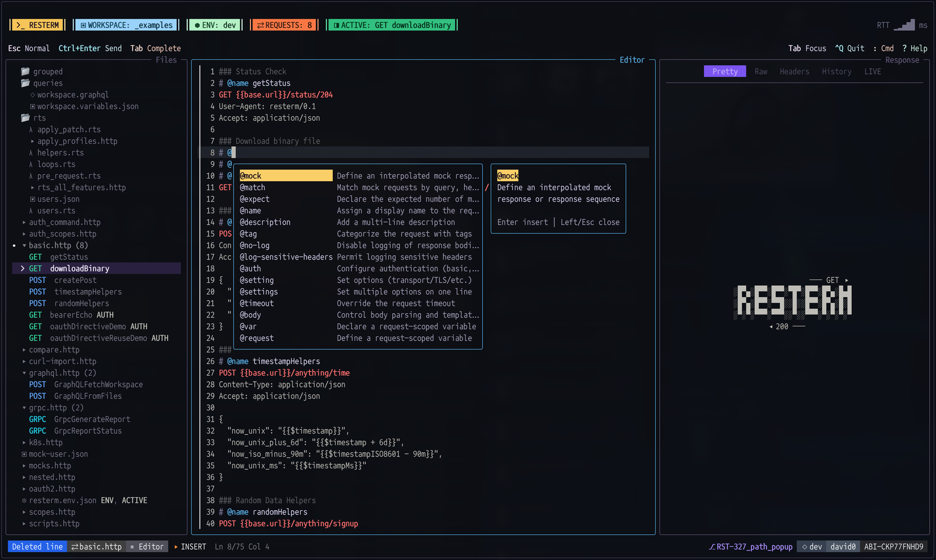
Task: Switch to Raw response tab
Action: pos(760,71)
